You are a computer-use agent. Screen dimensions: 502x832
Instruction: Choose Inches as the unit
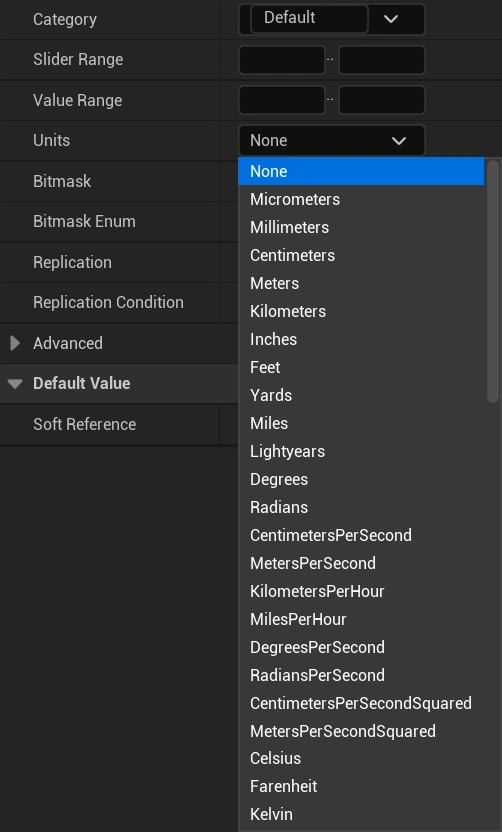361,340
